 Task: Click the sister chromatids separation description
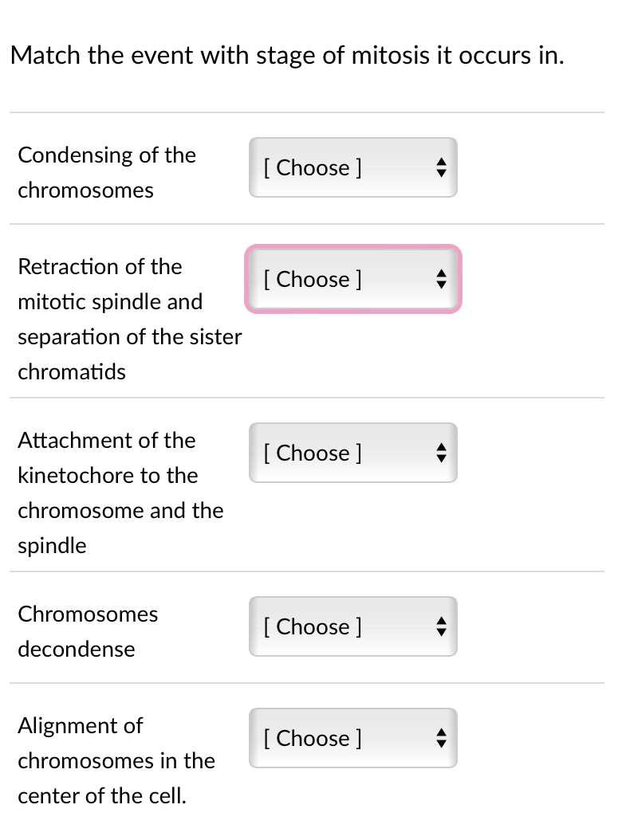click(129, 319)
